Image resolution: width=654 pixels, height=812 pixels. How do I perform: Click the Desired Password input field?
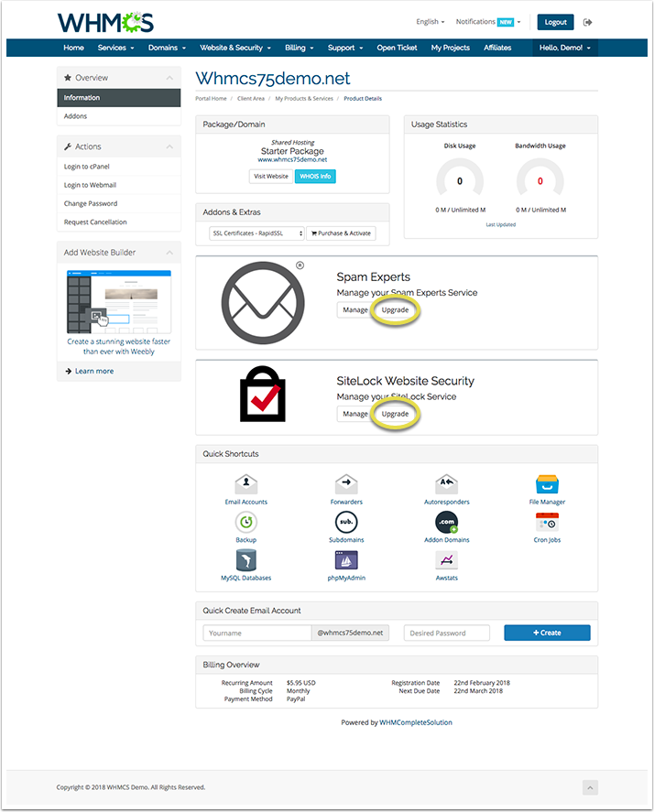(x=447, y=633)
